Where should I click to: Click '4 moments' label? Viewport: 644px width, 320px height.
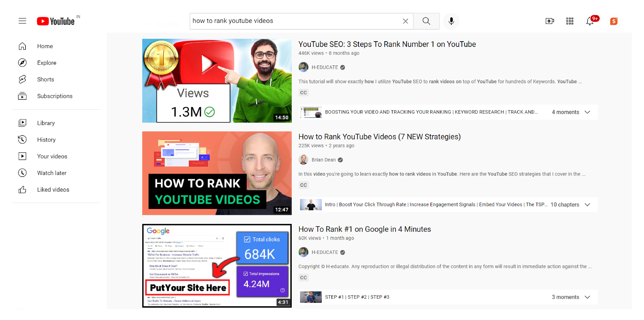pos(565,112)
